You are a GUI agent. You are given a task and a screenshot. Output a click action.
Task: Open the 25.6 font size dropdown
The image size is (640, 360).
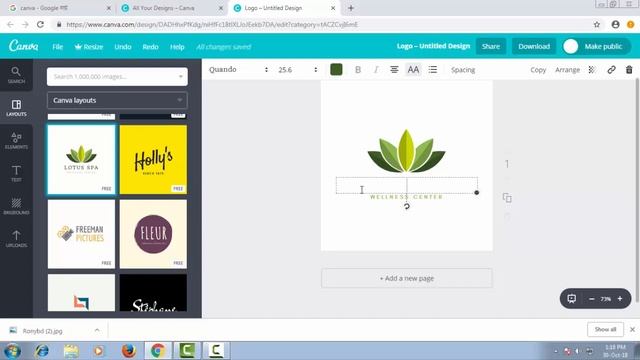click(x=298, y=70)
